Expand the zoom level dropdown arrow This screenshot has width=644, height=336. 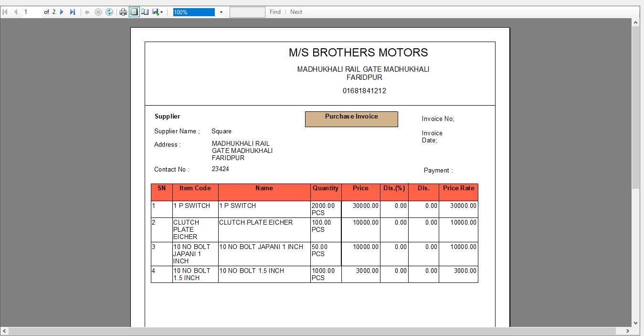click(221, 12)
